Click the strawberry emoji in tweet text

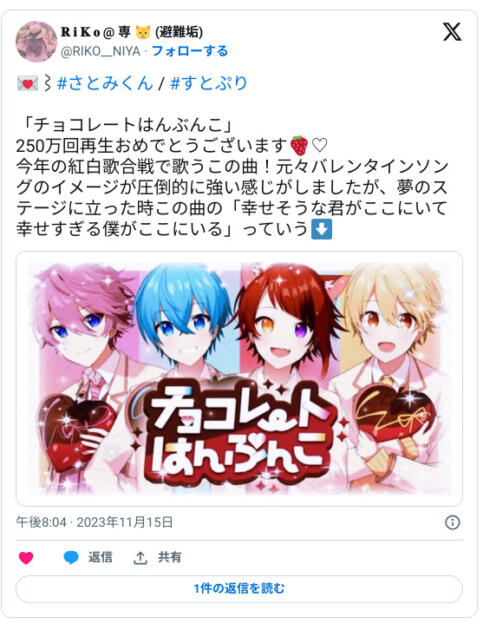(299, 145)
